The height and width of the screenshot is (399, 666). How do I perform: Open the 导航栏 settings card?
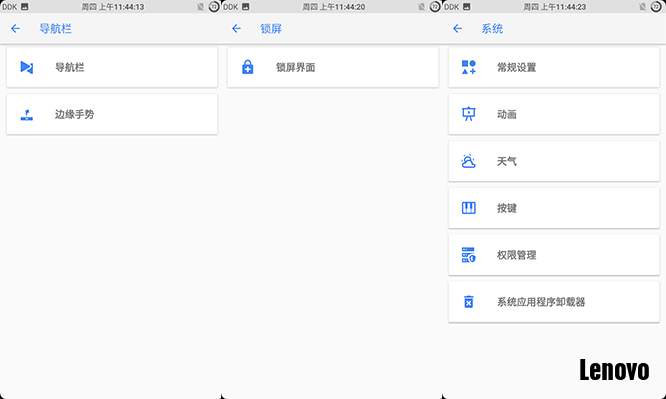pyautogui.click(x=112, y=67)
